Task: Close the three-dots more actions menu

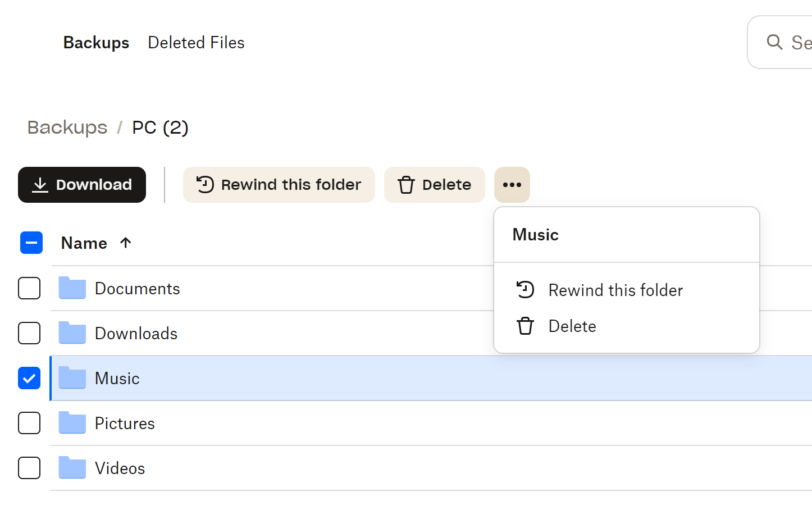Action: pos(512,185)
